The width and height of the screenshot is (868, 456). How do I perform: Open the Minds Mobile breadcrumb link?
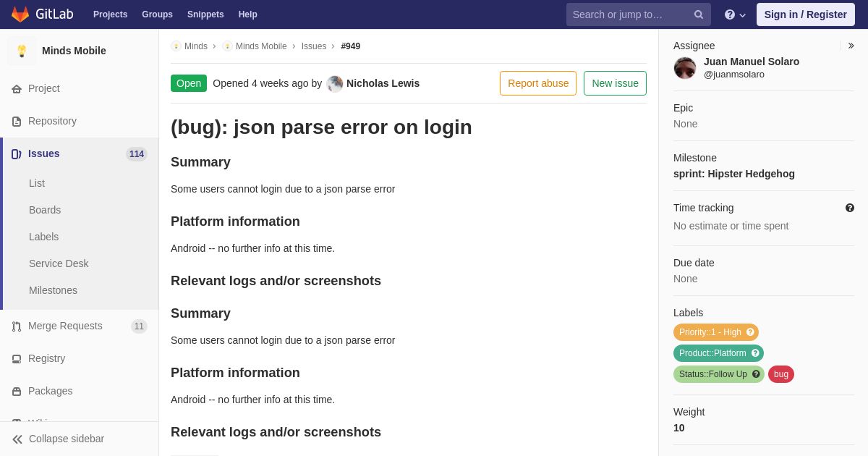point(261,46)
